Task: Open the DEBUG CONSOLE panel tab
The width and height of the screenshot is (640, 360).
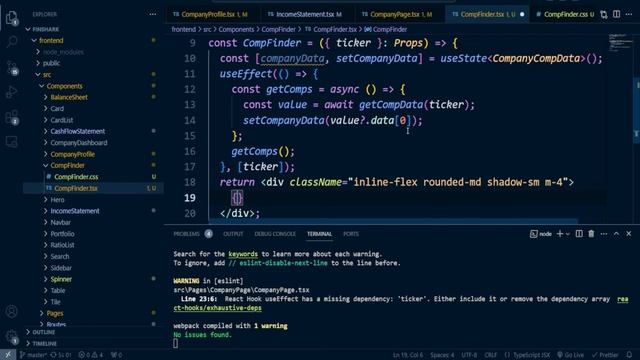Action: [275, 234]
